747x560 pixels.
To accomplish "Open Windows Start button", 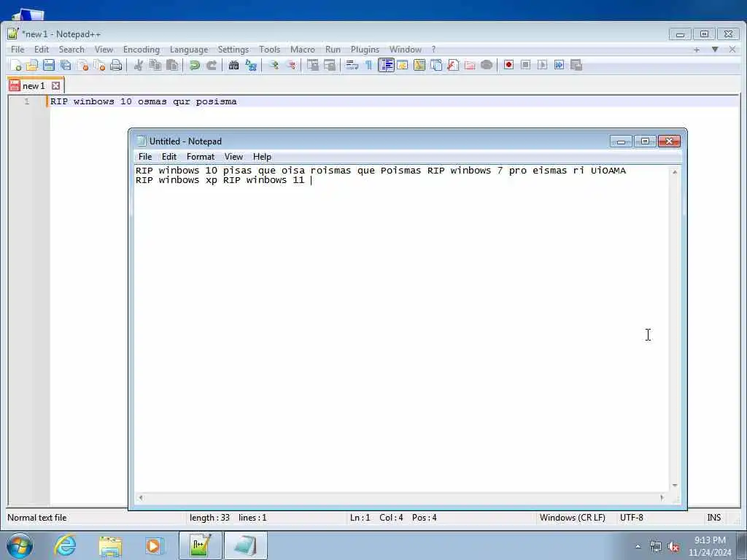I will point(20,545).
